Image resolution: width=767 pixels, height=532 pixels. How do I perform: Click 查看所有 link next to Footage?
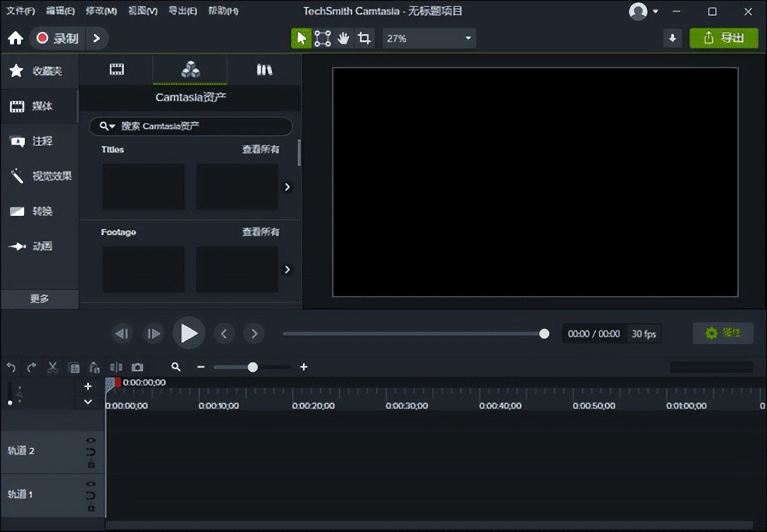[x=260, y=232]
